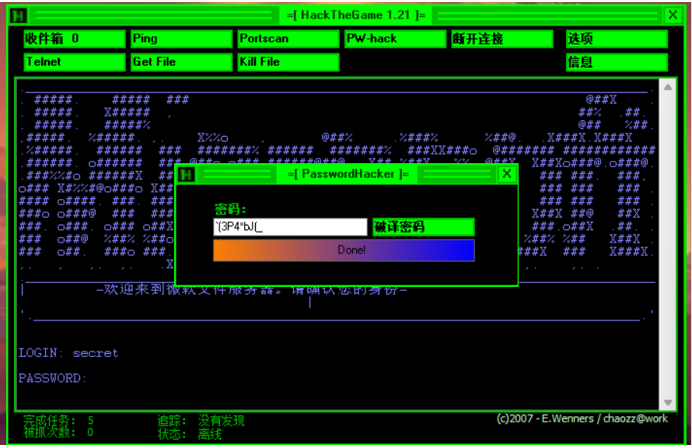The image size is (692, 448).
Task: Open the Telnet tool
Action: tap(75, 62)
